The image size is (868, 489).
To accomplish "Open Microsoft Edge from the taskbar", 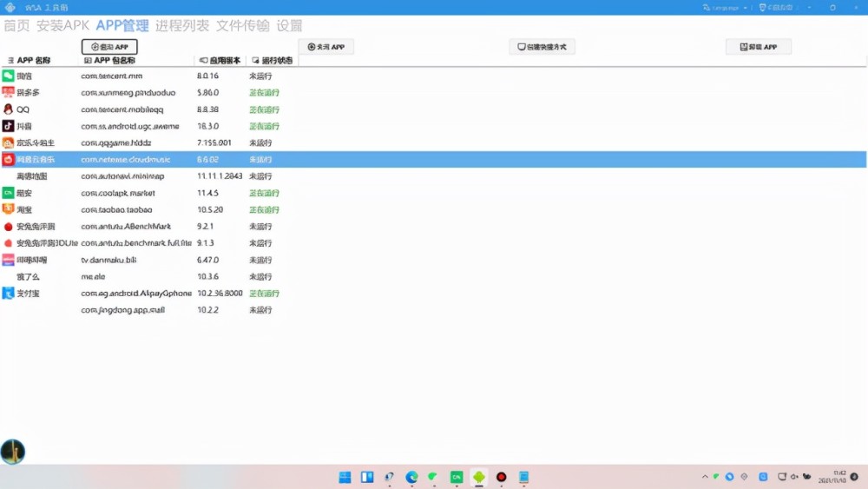I will pos(411,477).
